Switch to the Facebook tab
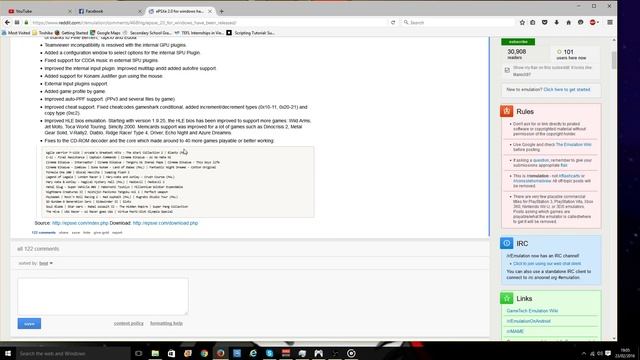The height and width of the screenshot is (360, 640). 109,11
